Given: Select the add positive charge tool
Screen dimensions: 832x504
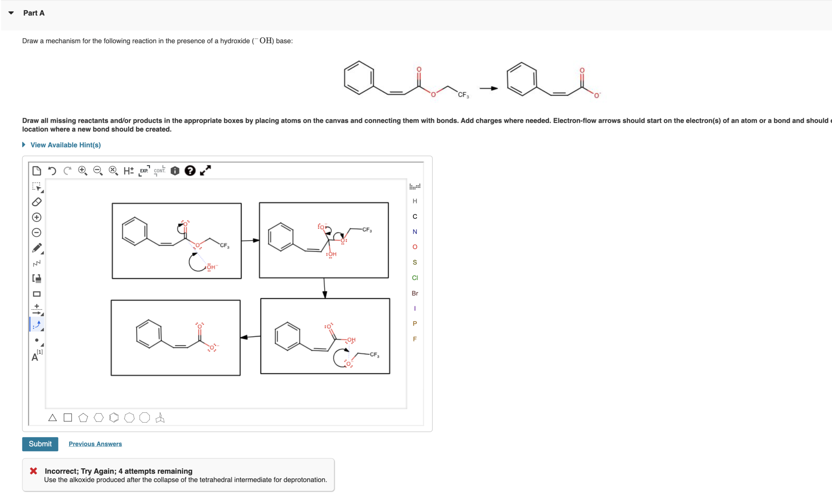Looking at the screenshot, I should click(36, 217).
